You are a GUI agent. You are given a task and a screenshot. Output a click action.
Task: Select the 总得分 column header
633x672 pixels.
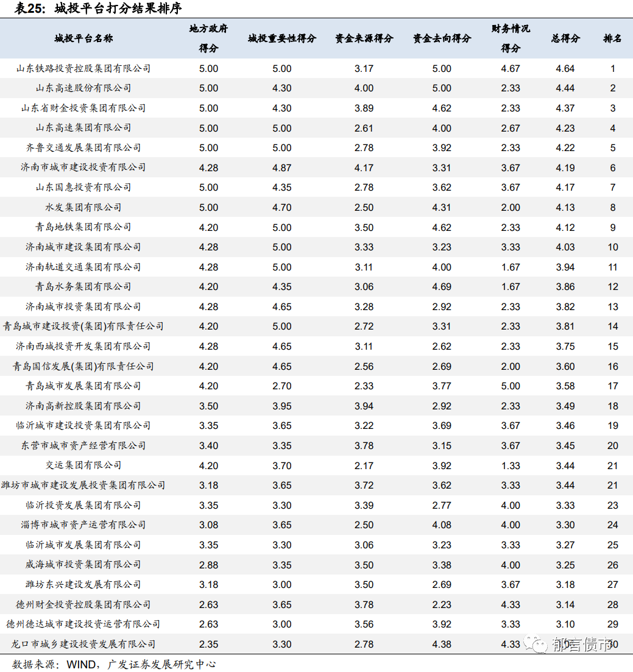(565, 38)
